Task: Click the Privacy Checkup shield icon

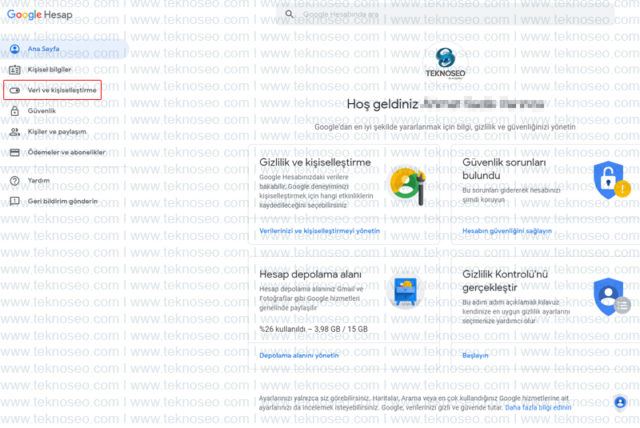Action: pos(611,297)
